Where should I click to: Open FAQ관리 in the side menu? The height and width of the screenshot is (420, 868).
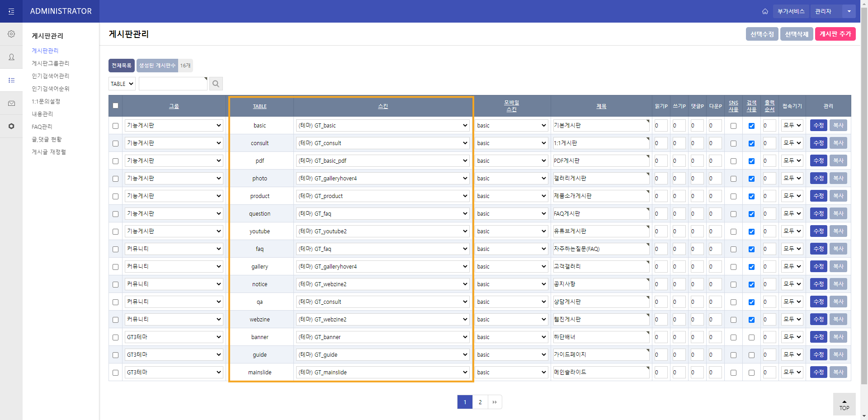point(42,127)
